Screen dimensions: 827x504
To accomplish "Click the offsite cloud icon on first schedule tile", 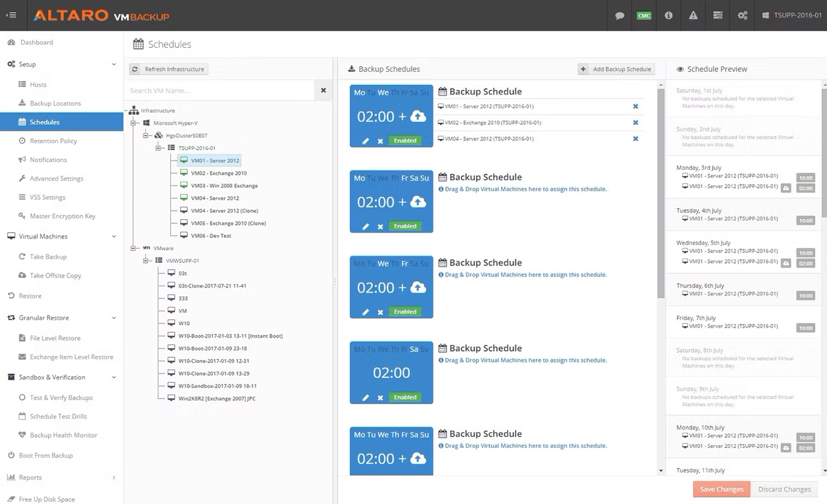I will [x=418, y=116].
